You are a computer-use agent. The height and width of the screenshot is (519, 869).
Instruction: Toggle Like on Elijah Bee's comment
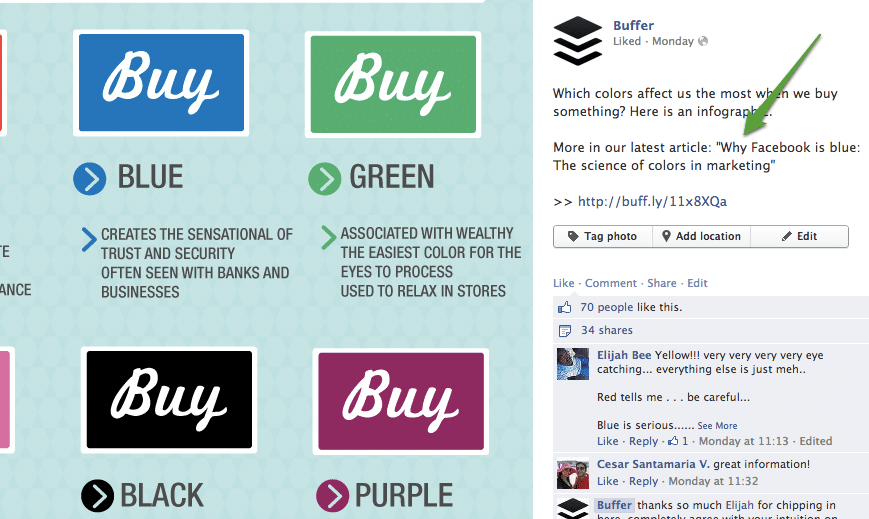click(608, 441)
